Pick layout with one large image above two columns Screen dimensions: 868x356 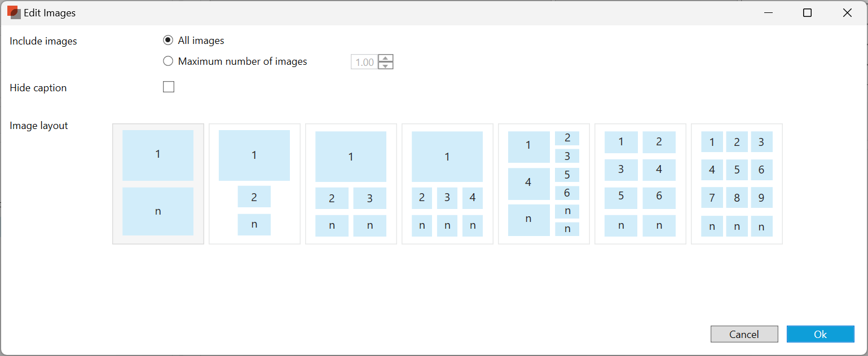click(x=351, y=184)
